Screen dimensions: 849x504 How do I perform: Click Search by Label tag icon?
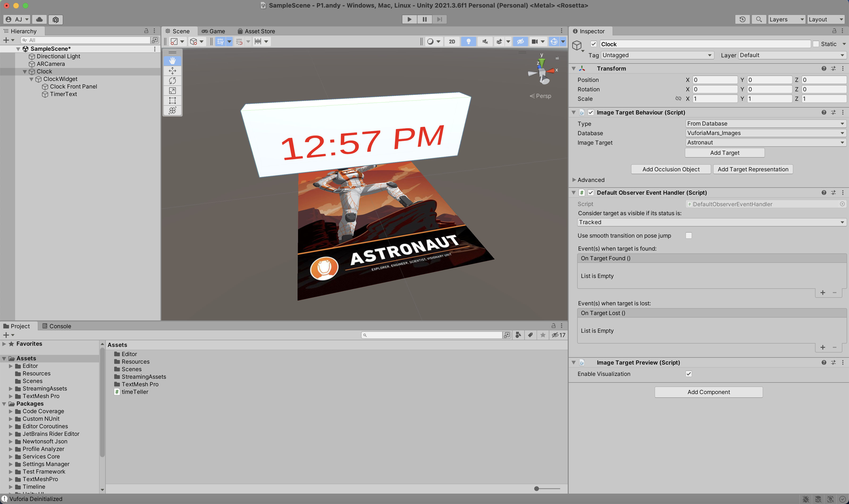[530, 335]
